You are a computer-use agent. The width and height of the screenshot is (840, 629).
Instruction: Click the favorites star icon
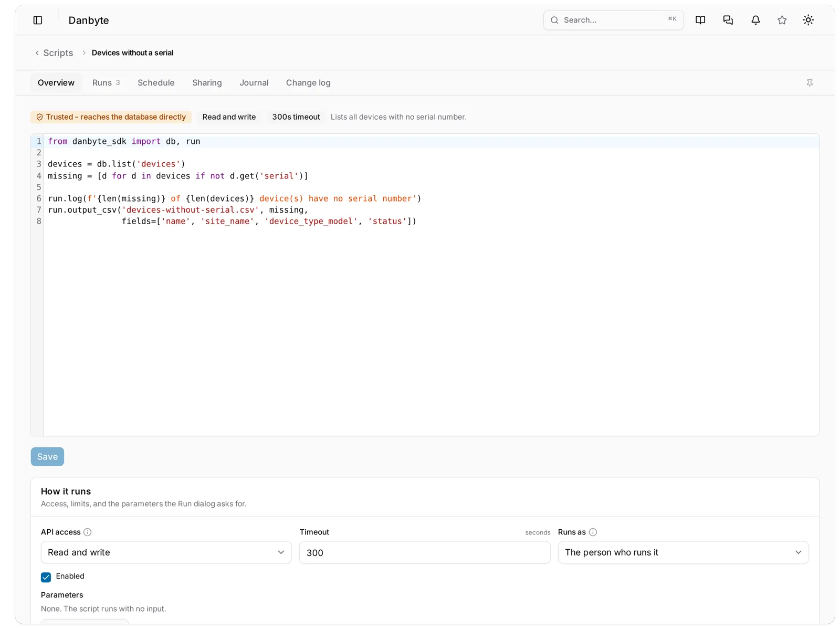782,20
